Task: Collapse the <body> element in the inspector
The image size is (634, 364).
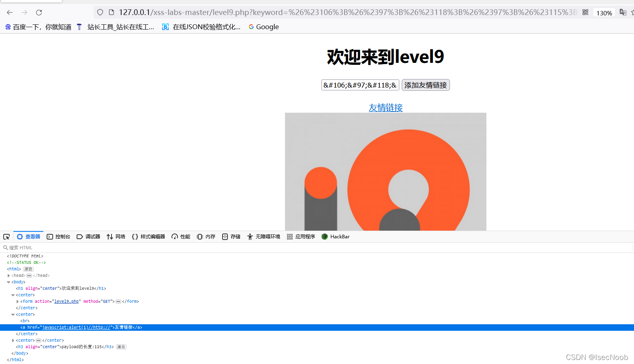Action: click(x=9, y=282)
